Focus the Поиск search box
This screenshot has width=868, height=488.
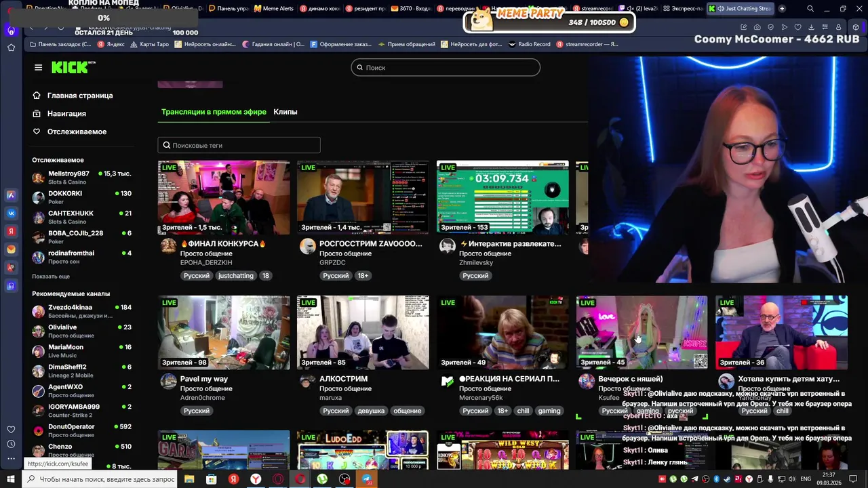tap(446, 68)
